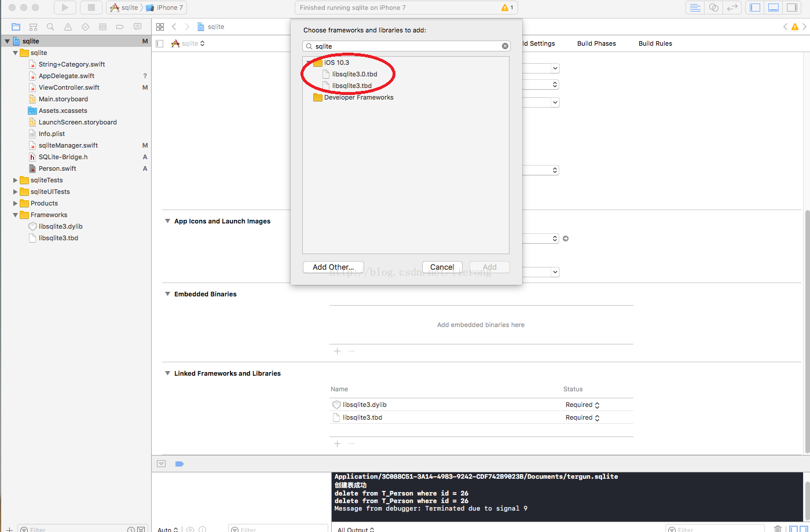The height and width of the screenshot is (532, 810).
Task: Open the Debug navigator icon
Action: pyautogui.click(x=102, y=27)
